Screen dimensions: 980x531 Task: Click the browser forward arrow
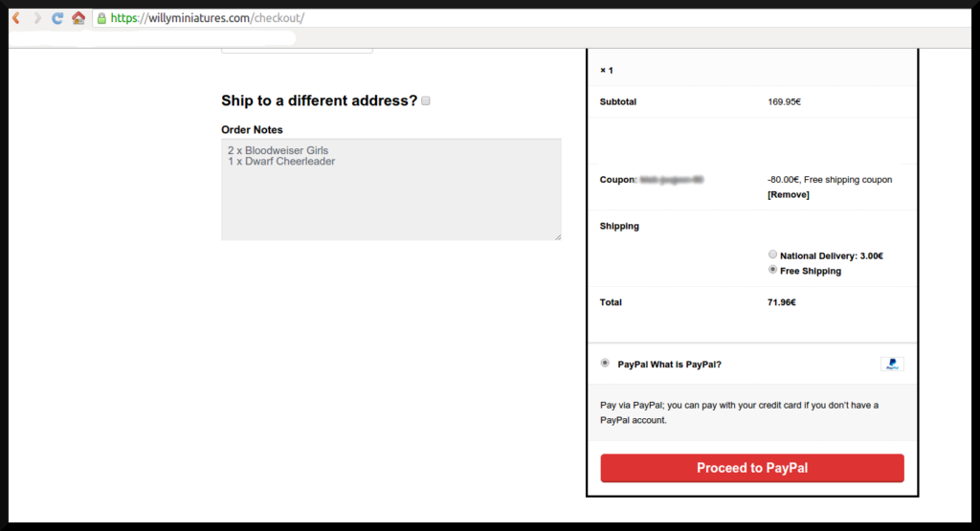[37, 18]
